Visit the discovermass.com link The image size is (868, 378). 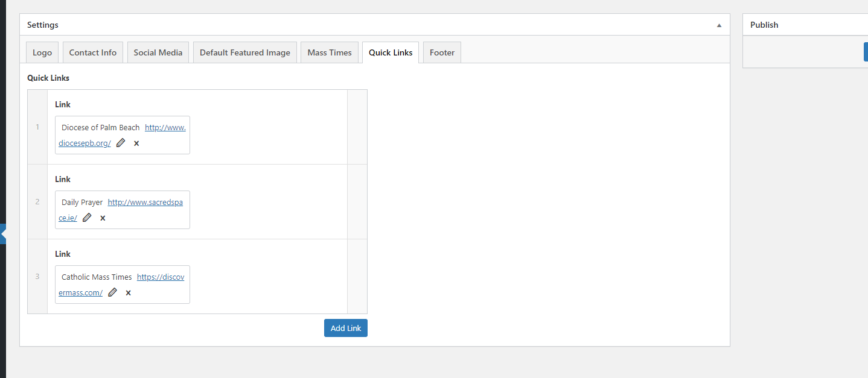point(160,277)
